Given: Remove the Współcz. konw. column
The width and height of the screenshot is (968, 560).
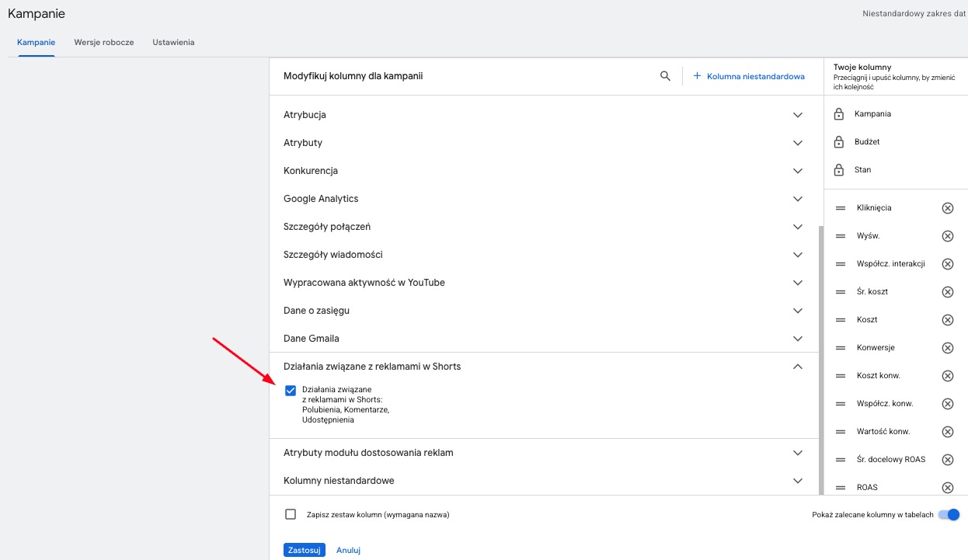Looking at the screenshot, I should coord(948,404).
